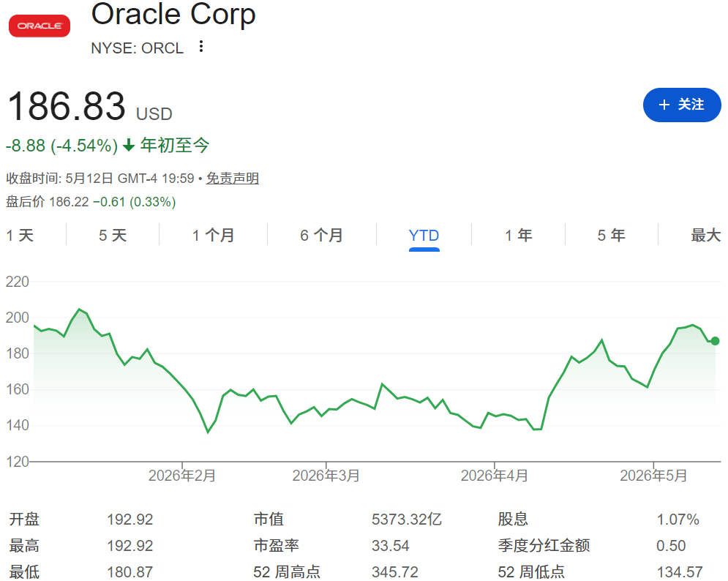Click the Oracle logo icon

click(x=40, y=26)
